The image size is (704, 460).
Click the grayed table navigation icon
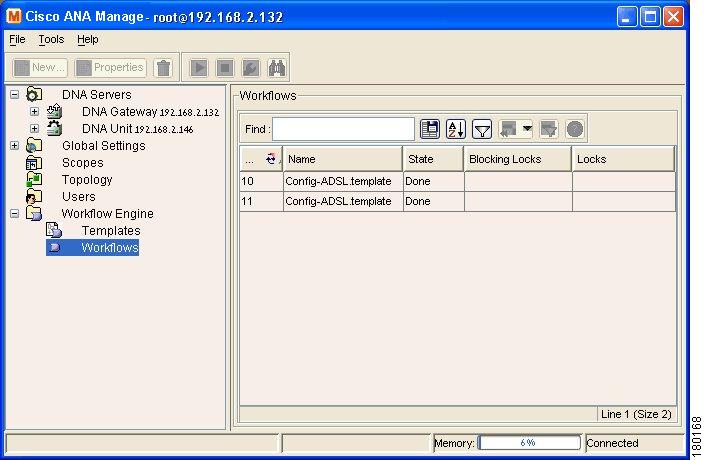(x=509, y=129)
